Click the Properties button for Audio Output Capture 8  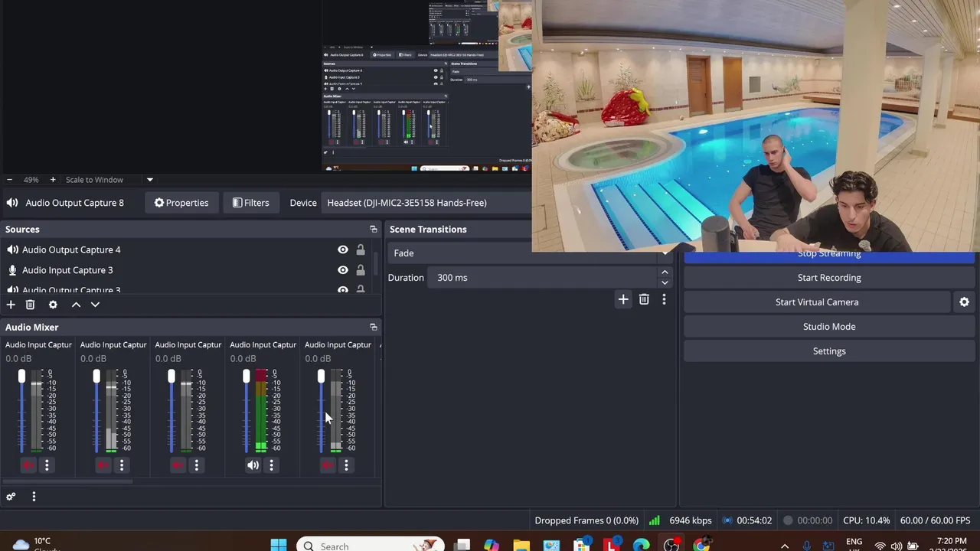click(x=181, y=203)
